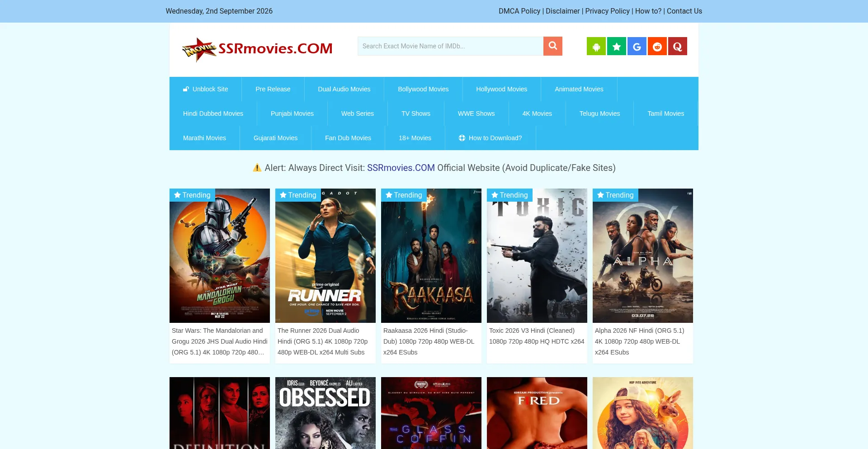
Task: Open The Runner movie poster
Action: pos(325,255)
